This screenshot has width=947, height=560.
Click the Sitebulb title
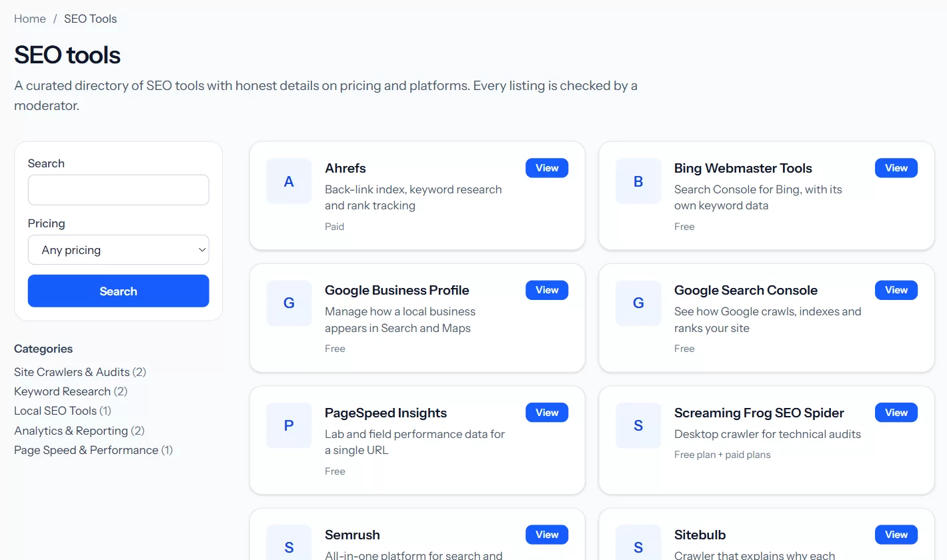[700, 535]
